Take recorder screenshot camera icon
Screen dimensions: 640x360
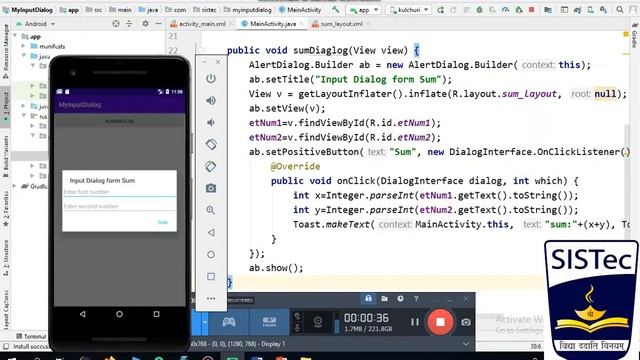[466, 322]
